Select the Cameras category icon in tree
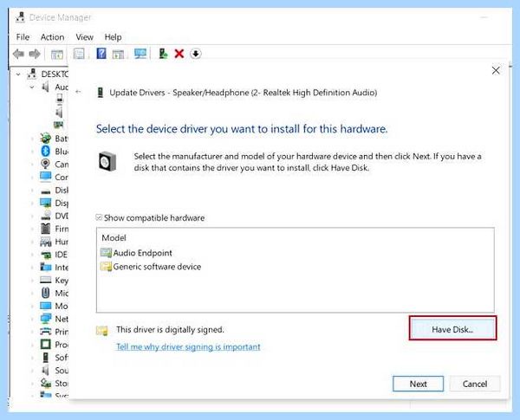Image resolution: width=520 pixels, height=420 pixels. (45, 164)
